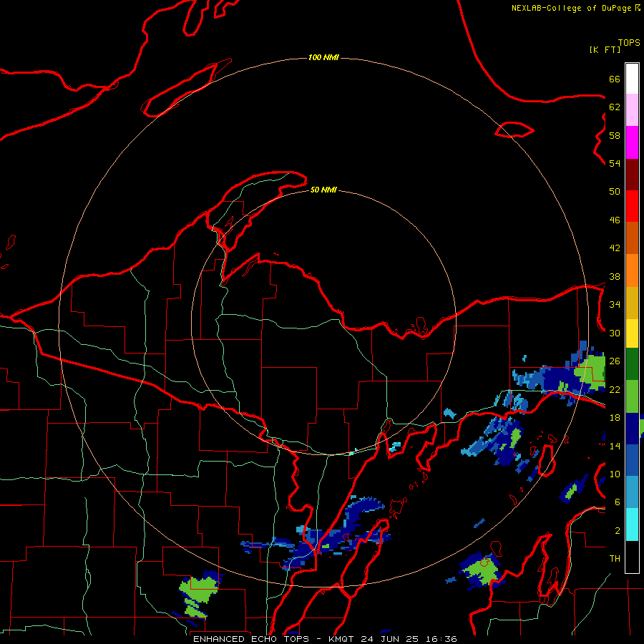Click the orange swatch at 38
Viewport: 644px width, 644px height.
pos(632,270)
